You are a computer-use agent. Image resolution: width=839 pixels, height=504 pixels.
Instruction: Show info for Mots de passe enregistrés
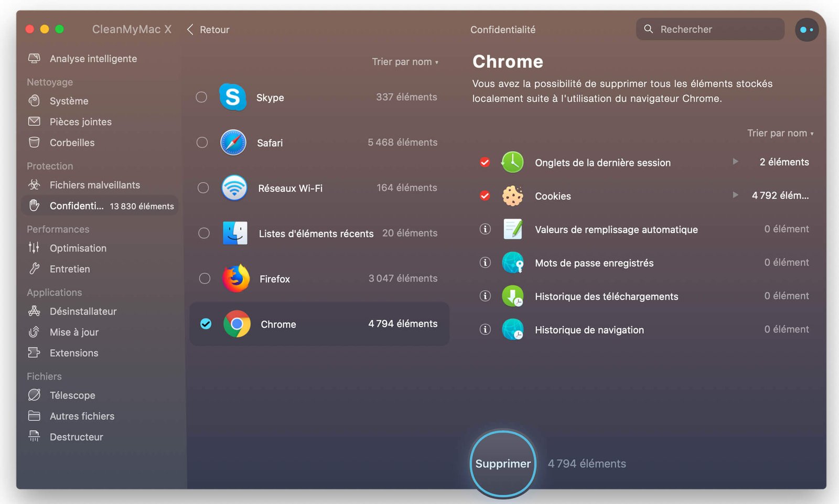pos(485,262)
